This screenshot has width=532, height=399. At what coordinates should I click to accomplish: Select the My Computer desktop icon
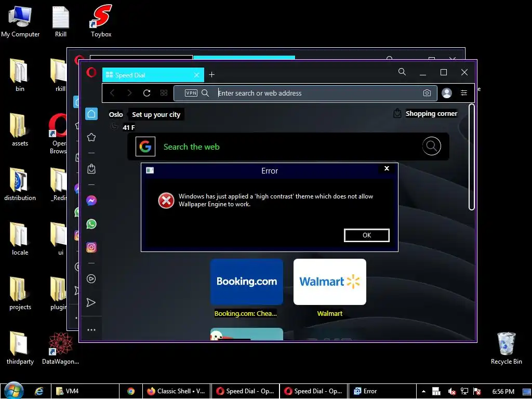20,21
